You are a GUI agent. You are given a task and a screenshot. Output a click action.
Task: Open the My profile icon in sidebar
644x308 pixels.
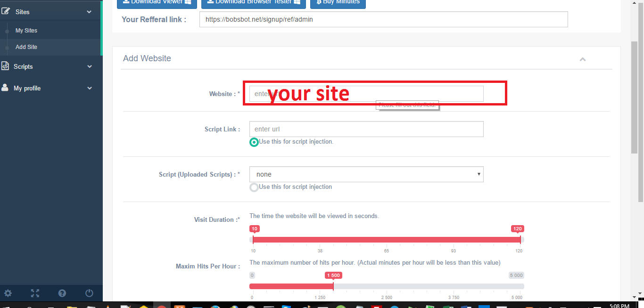5,88
